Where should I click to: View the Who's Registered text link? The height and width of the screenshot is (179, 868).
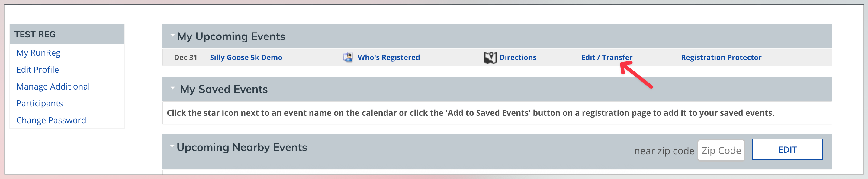tap(388, 58)
